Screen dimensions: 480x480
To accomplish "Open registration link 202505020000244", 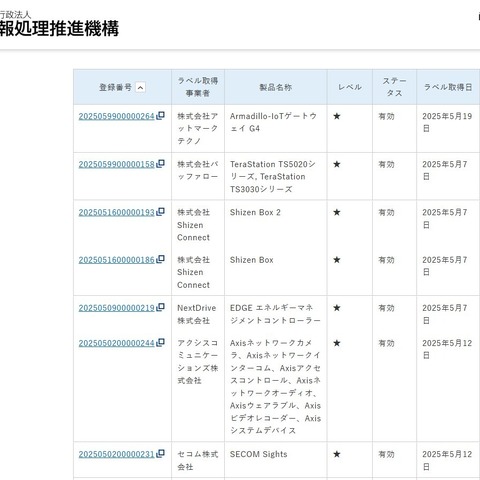I will [x=116, y=343].
